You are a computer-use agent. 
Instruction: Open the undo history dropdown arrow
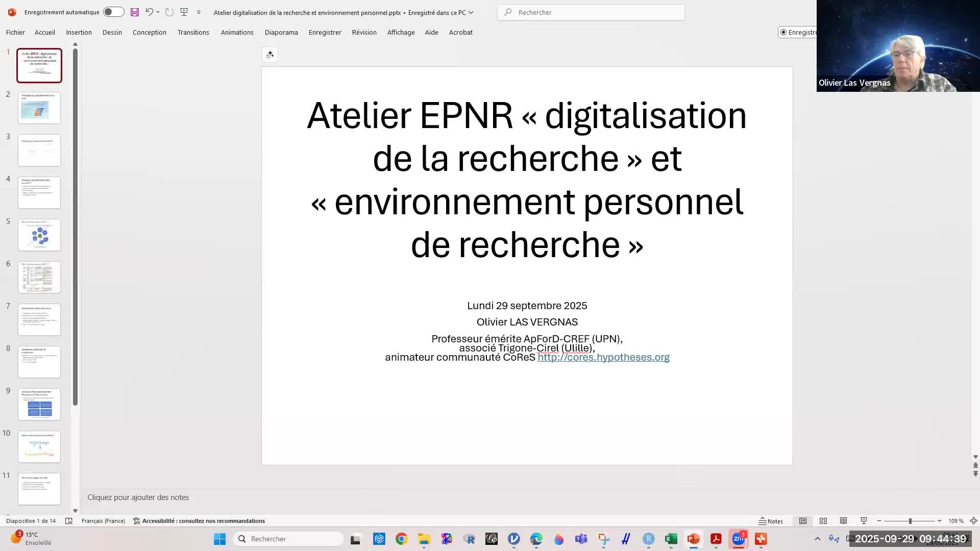158,12
